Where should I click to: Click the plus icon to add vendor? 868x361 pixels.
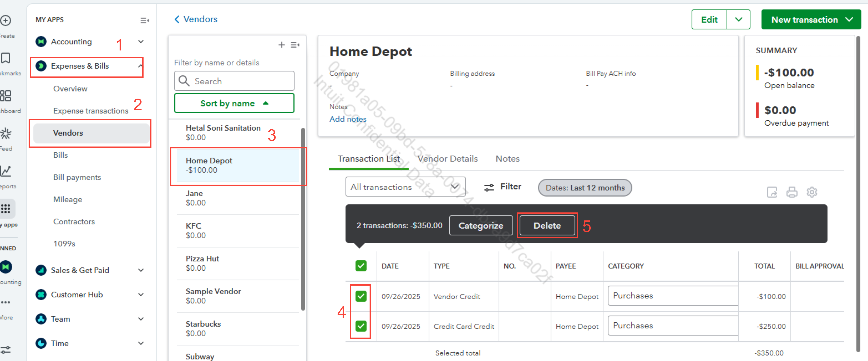click(281, 45)
